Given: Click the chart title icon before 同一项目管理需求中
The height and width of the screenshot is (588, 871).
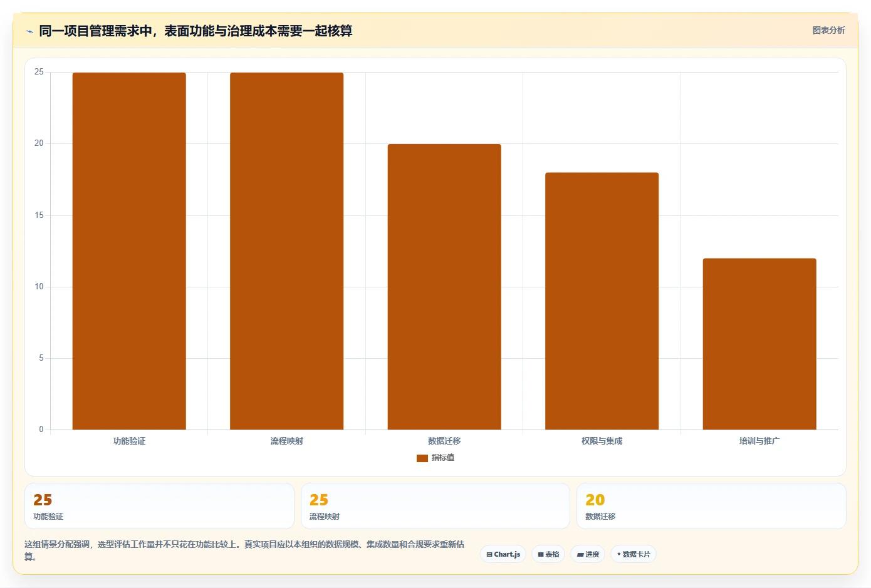Looking at the screenshot, I should pos(29,31).
